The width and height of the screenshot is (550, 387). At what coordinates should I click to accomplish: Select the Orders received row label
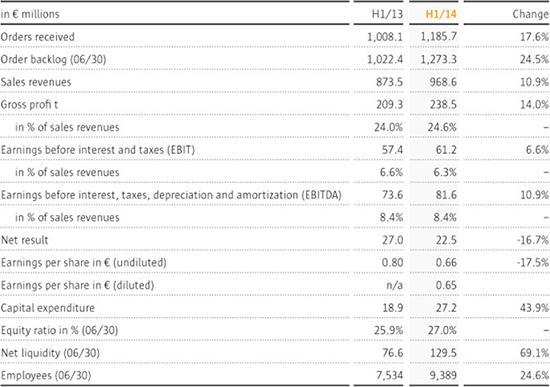38,37
